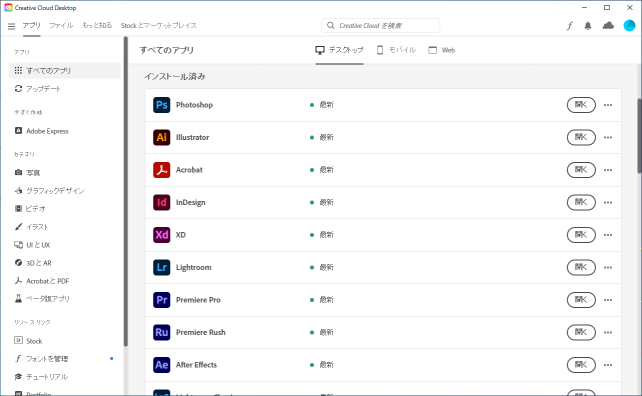Launch Premiere Rush with its 開く button

(x=581, y=332)
